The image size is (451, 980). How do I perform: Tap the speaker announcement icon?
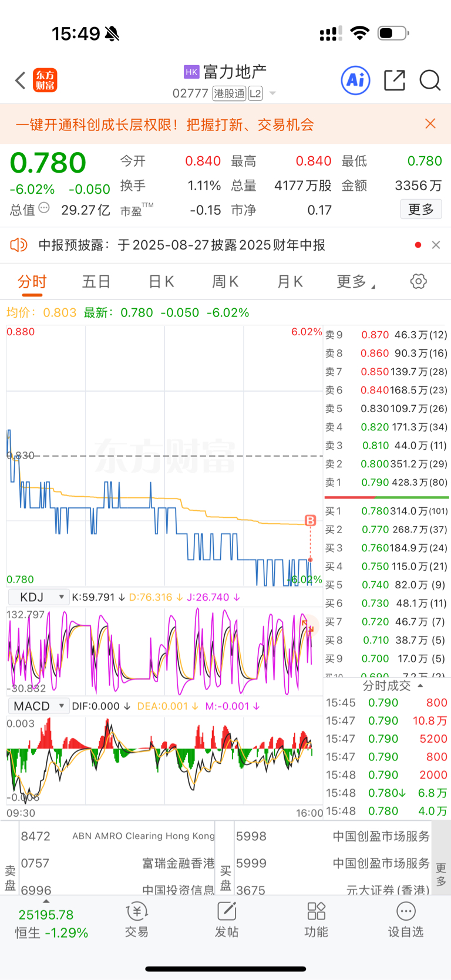pyautogui.click(x=19, y=245)
